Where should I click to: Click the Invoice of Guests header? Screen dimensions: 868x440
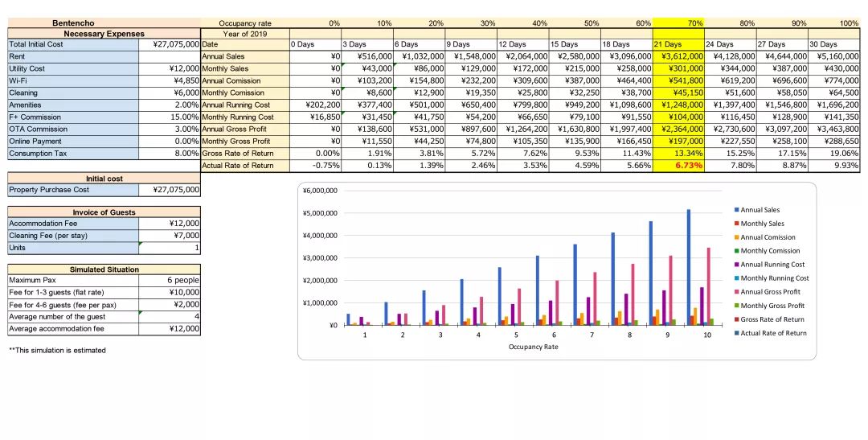(104, 212)
